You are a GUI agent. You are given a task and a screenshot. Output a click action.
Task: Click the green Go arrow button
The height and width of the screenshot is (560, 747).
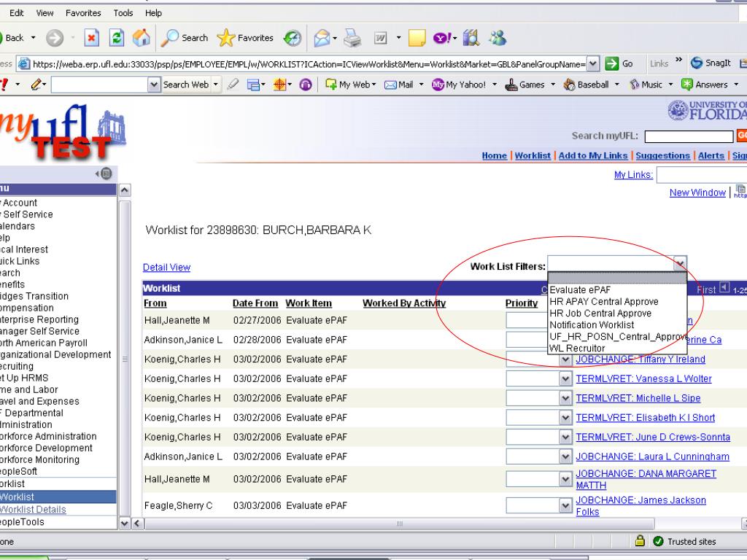point(619,63)
